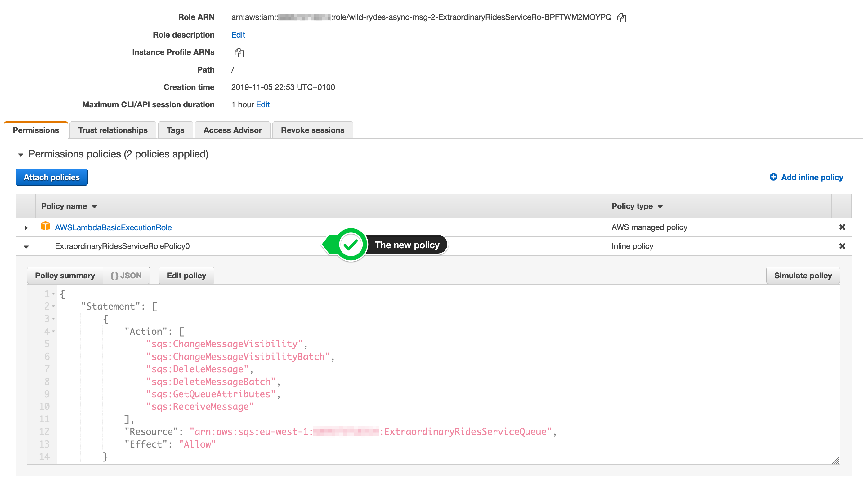Click line number 12 in the editor gutter
Viewport: 868px width, 481px height.
click(x=44, y=432)
